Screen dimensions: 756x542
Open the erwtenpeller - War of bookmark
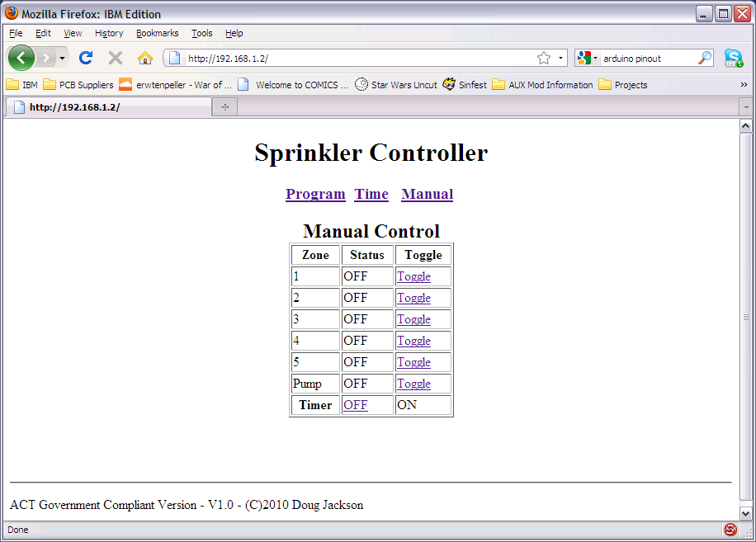(176, 85)
